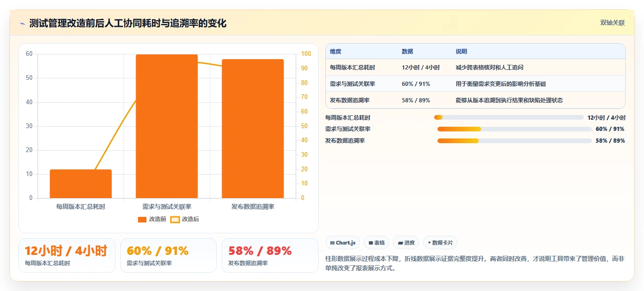Click the Chart.js chip

343,243
